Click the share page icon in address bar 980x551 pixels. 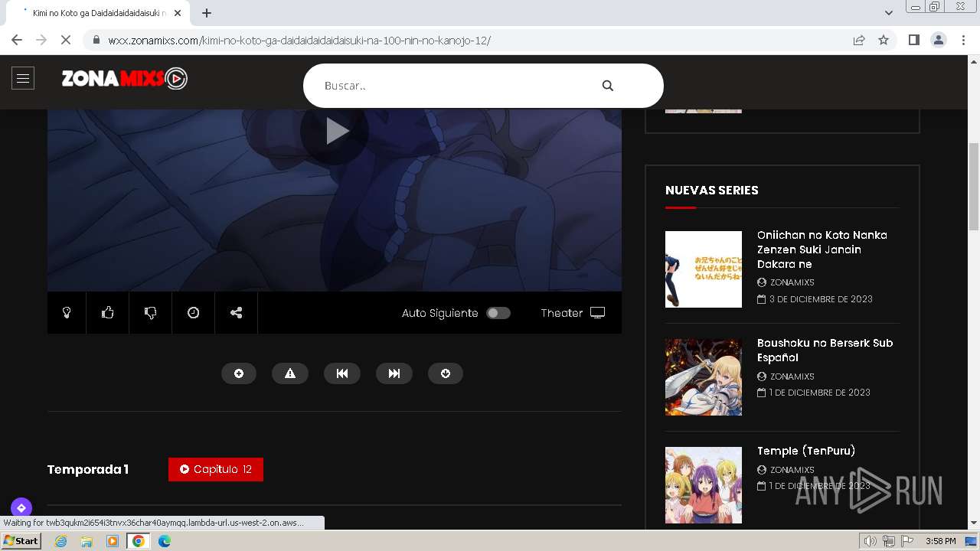point(859,40)
